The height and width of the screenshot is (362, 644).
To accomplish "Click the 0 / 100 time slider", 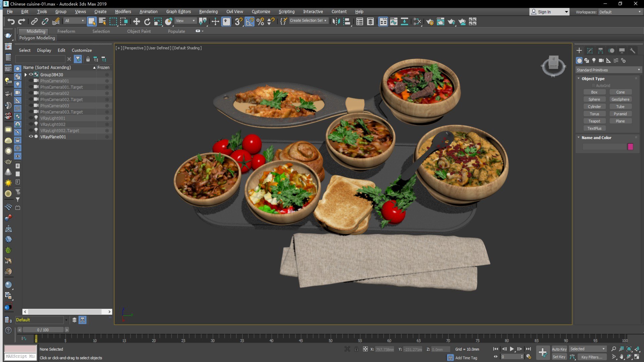I will point(43,330).
